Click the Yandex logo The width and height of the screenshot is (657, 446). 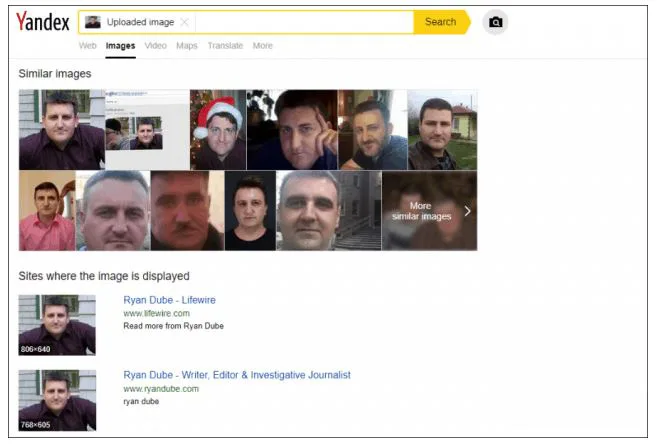click(x=43, y=22)
